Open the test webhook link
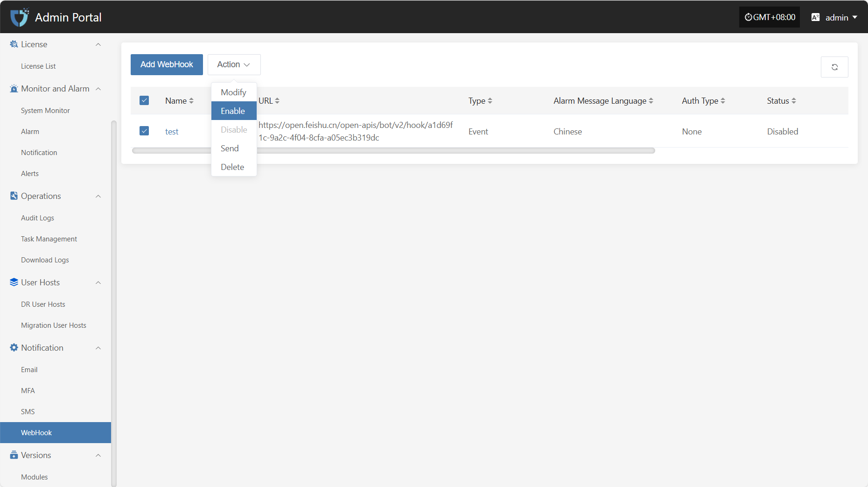The image size is (868, 487). [x=172, y=132]
